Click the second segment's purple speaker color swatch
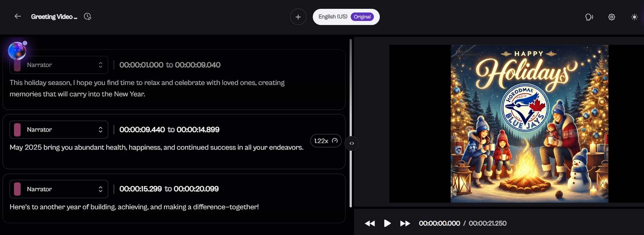The width and height of the screenshot is (644, 235). pyautogui.click(x=17, y=130)
